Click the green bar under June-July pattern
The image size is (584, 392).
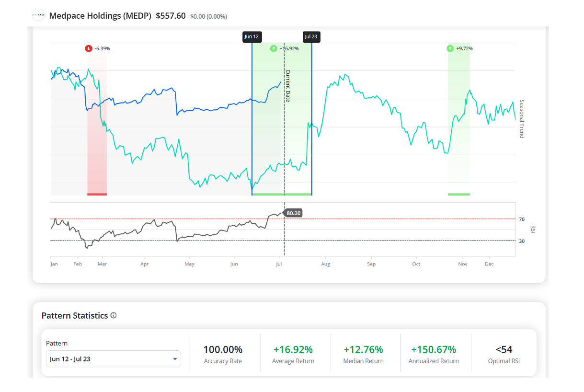282,194
